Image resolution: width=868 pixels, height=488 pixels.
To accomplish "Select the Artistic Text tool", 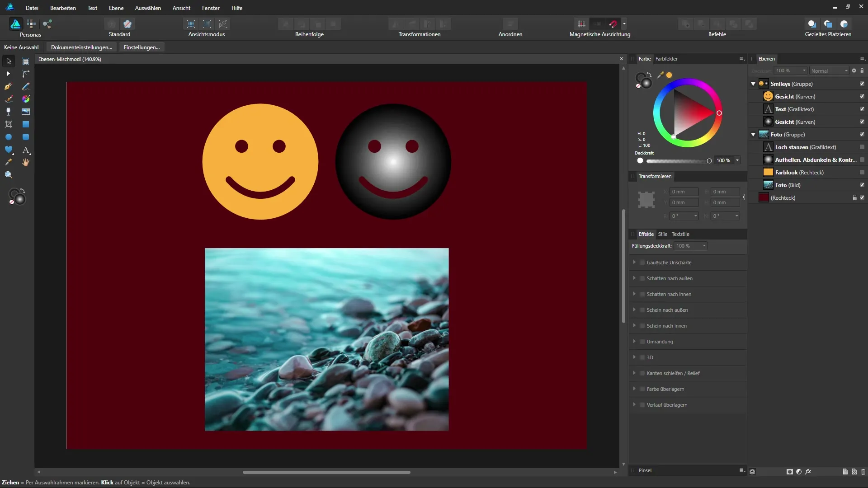I will click(x=26, y=150).
